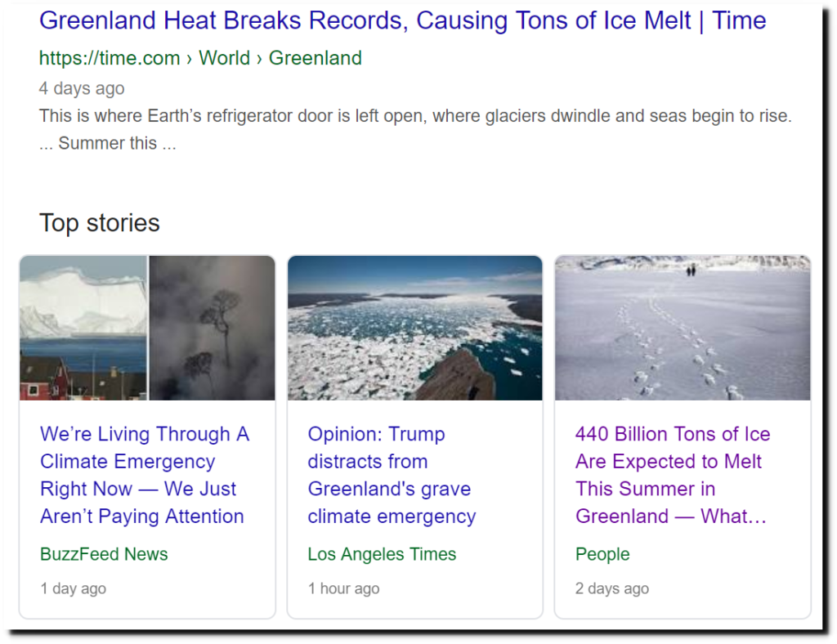Open the 440 Billion Tons of Ice story
Viewport: 837px width, 644px height.
tap(673, 475)
